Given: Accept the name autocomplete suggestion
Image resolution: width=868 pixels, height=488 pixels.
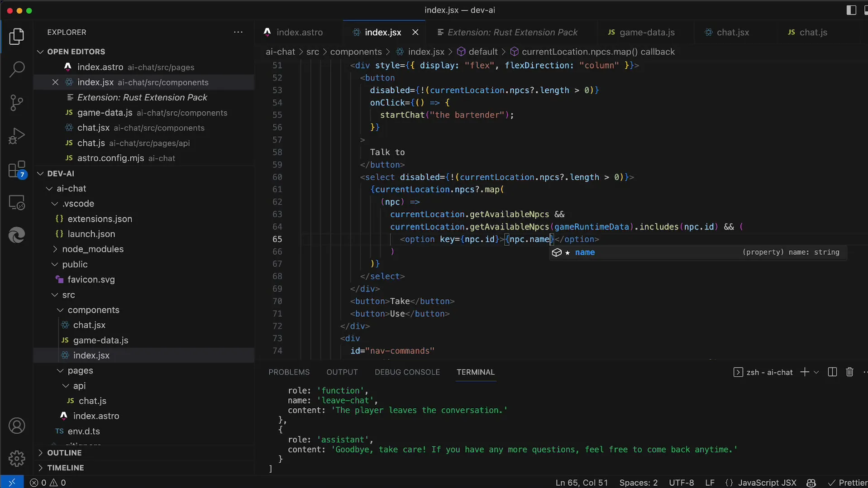Looking at the screenshot, I should [x=698, y=252].
